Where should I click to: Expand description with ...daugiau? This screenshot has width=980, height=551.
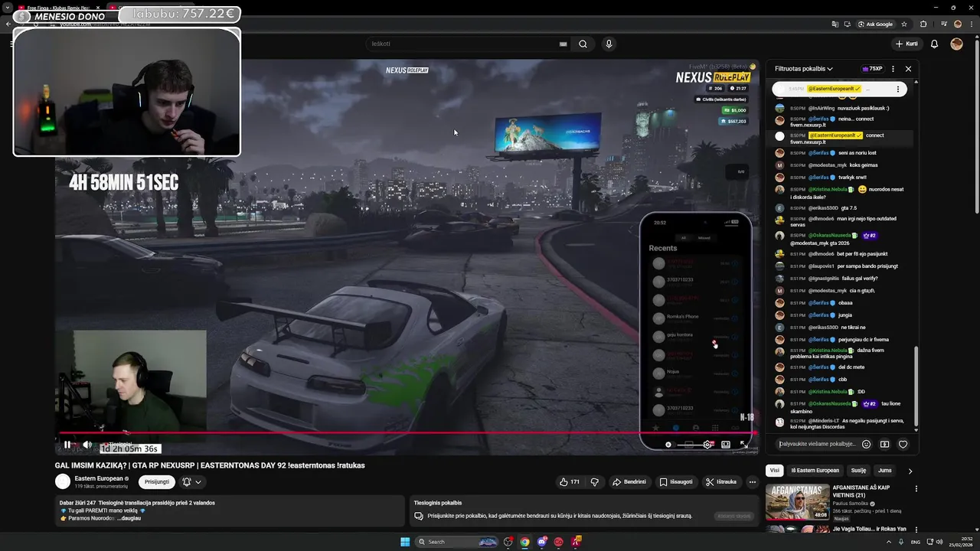click(x=129, y=518)
